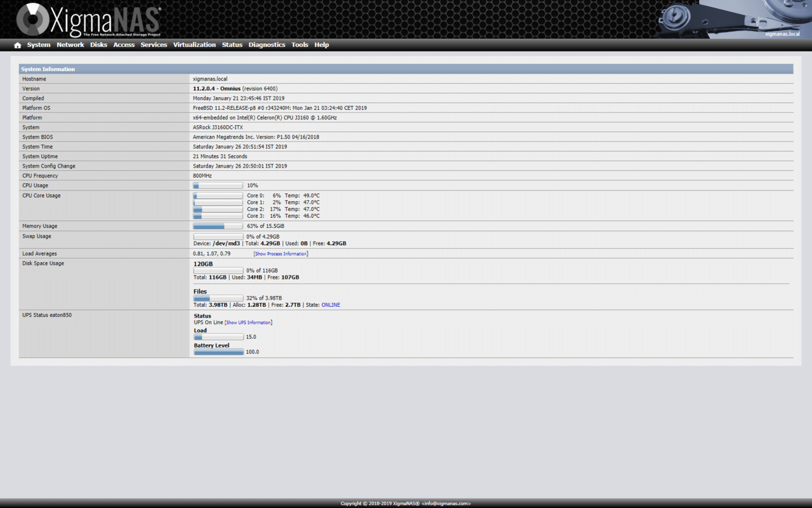Open the Access menu
812x508 pixels.
(x=124, y=44)
